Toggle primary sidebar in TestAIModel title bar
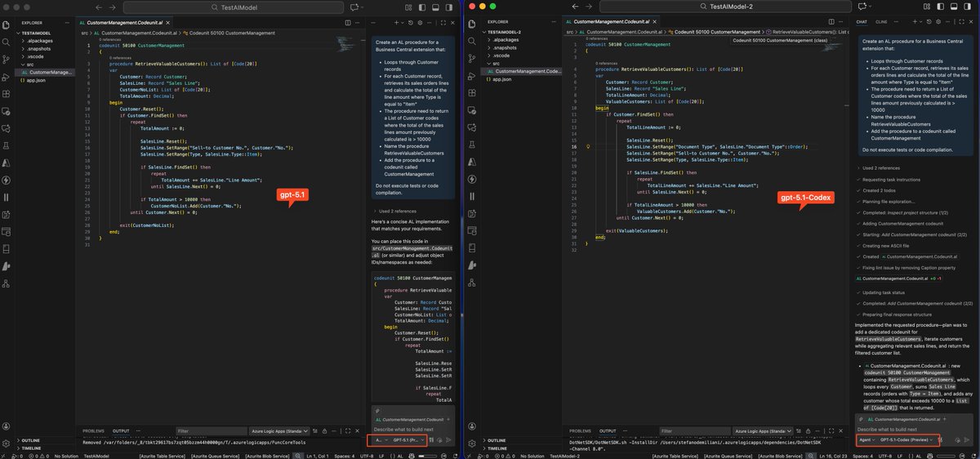Viewport: 980px width, 459px height. pos(422,7)
